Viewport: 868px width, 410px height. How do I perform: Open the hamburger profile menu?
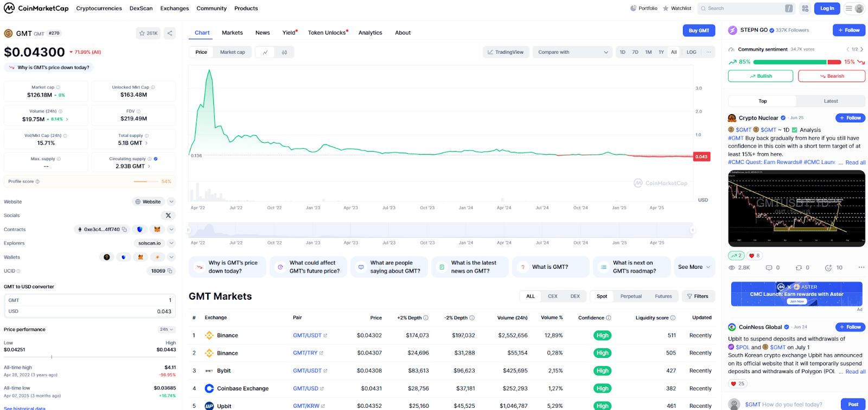click(854, 8)
